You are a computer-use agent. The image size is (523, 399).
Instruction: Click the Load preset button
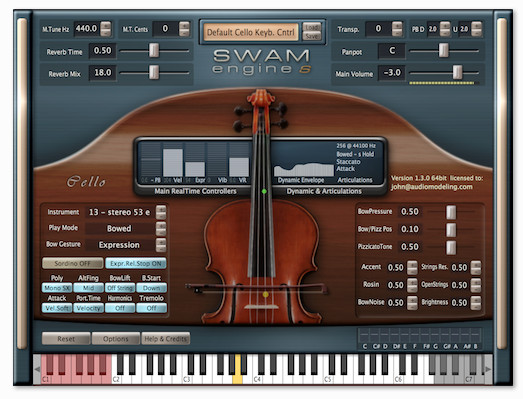point(312,27)
